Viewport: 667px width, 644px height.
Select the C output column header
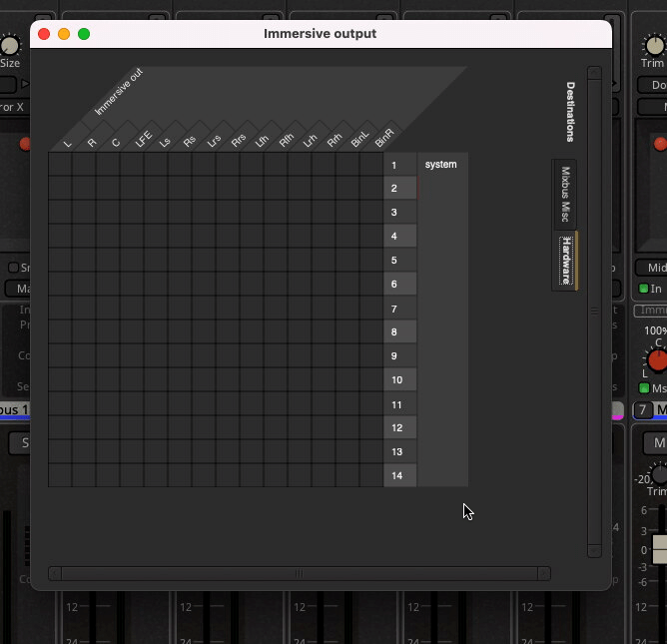click(x=116, y=143)
